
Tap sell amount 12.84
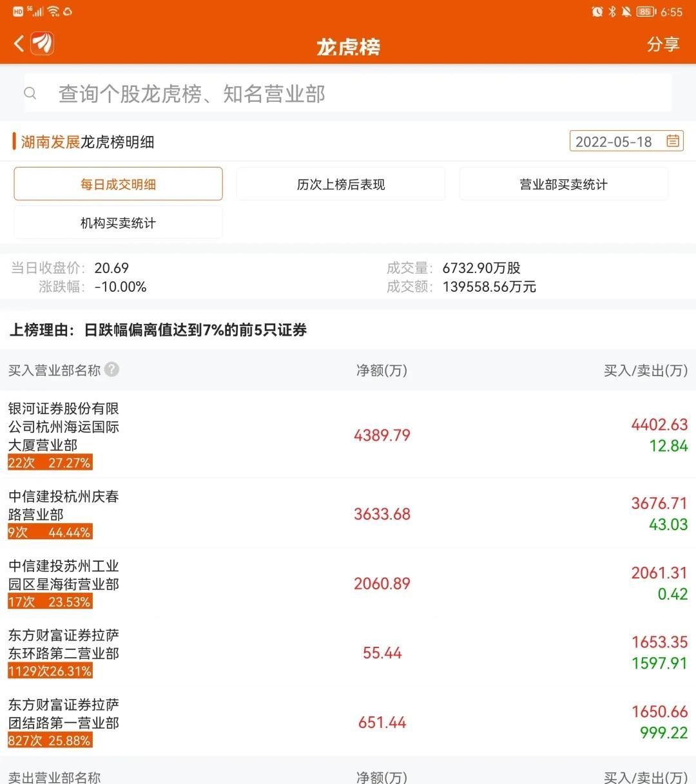coord(668,446)
